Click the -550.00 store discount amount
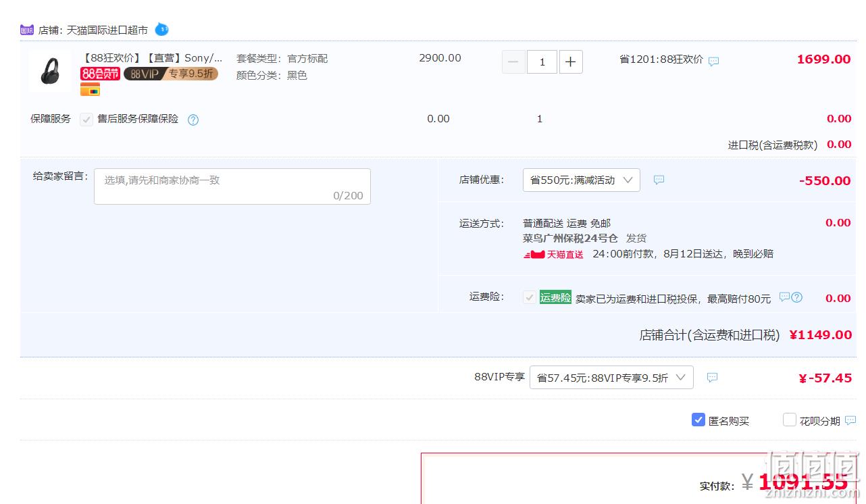The image size is (866, 504). coord(825,181)
